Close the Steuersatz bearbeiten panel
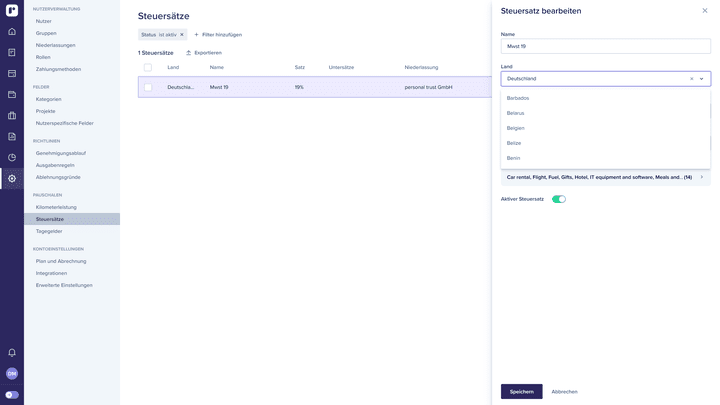Screen dimensions: 720x405 coord(704,11)
